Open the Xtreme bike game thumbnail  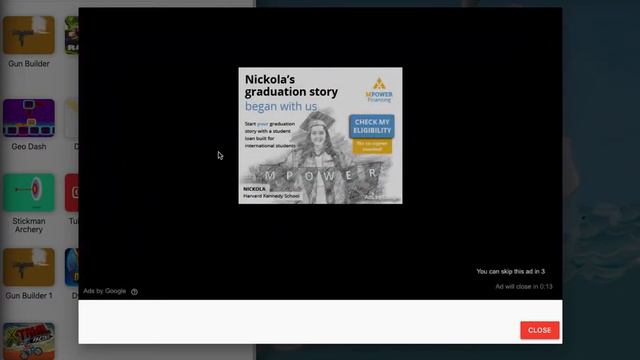pyautogui.click(x=29, y=341)
